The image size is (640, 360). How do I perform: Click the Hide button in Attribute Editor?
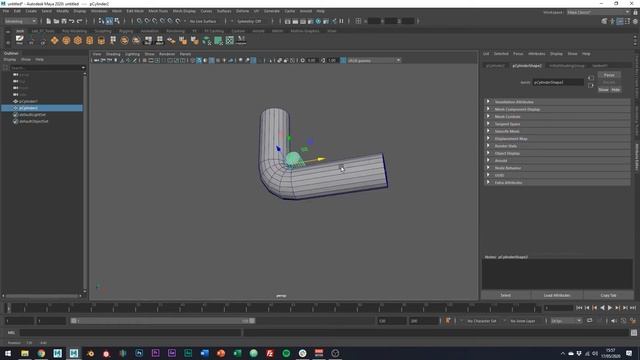616,89
